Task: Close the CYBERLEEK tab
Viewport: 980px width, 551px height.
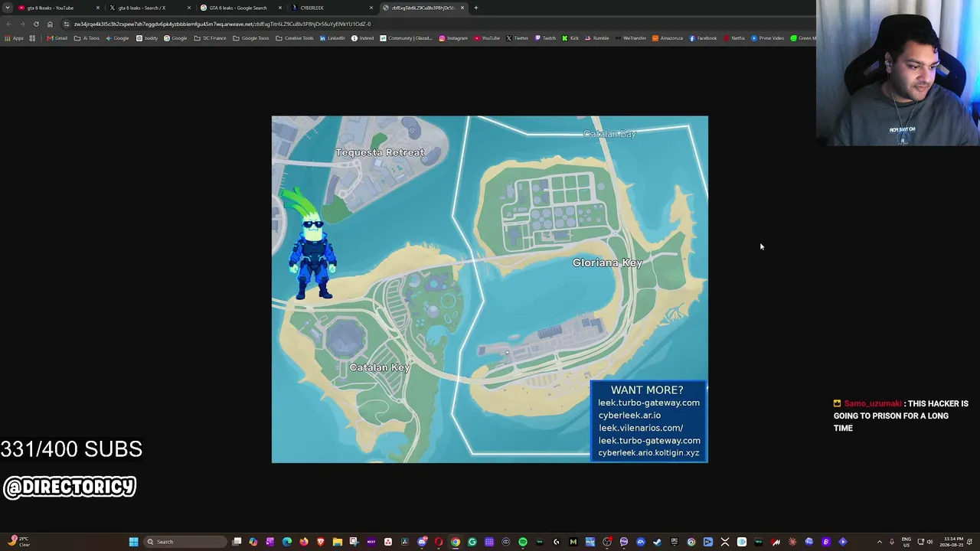Action: (371, 8)
